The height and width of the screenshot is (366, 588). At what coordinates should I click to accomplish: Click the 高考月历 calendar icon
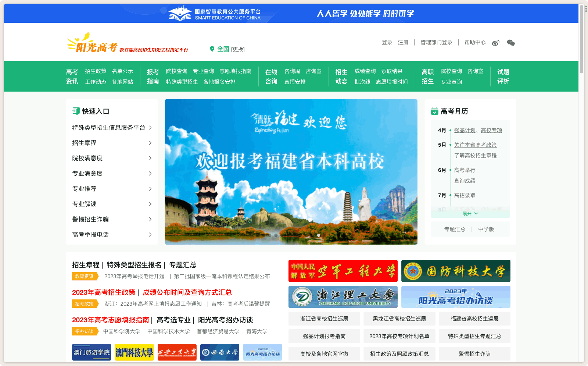434,111
